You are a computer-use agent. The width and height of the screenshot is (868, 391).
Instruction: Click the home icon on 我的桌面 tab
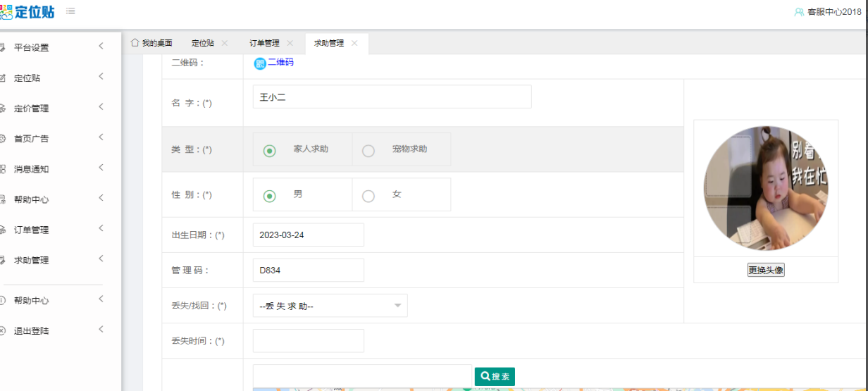click(x=135, y=43)
